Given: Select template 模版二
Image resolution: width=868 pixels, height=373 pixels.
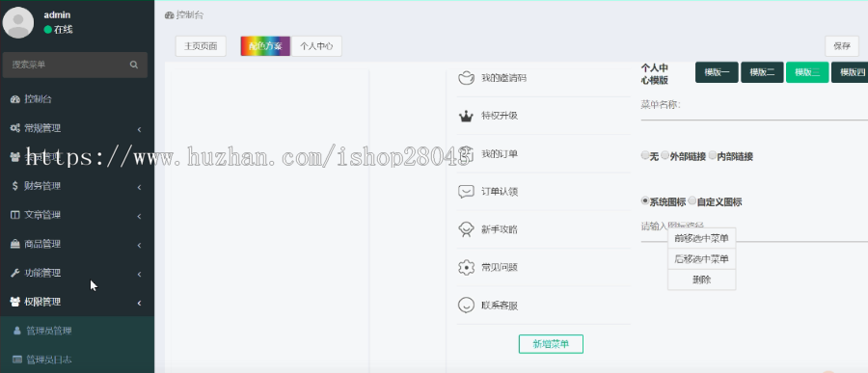Looking at the screenshot, I should point(762,72).
